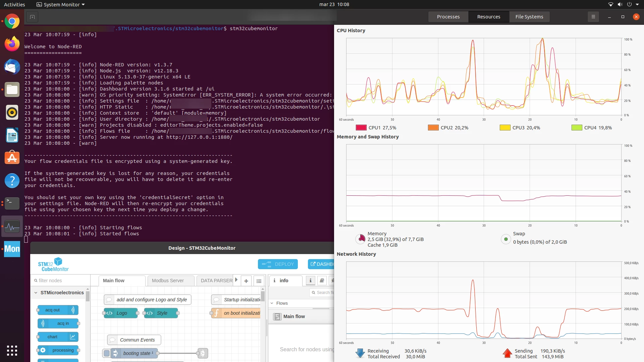Open the info sidebar tab

pyautogui.click(x=285, y=281)
